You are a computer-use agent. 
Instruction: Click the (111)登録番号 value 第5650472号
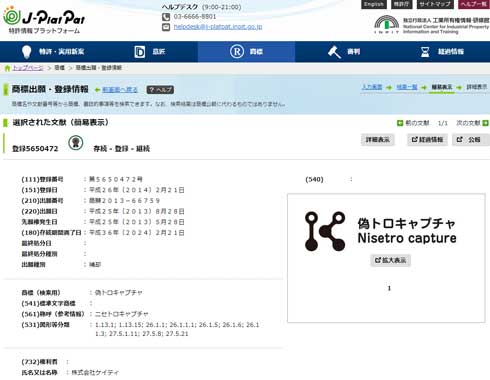(116, 179)
